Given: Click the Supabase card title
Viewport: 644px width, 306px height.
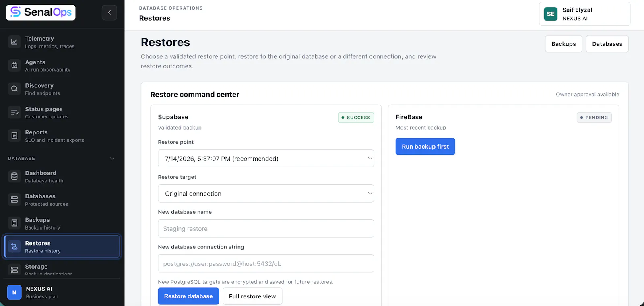Looking at the screenshot, I should coord(173,117).
